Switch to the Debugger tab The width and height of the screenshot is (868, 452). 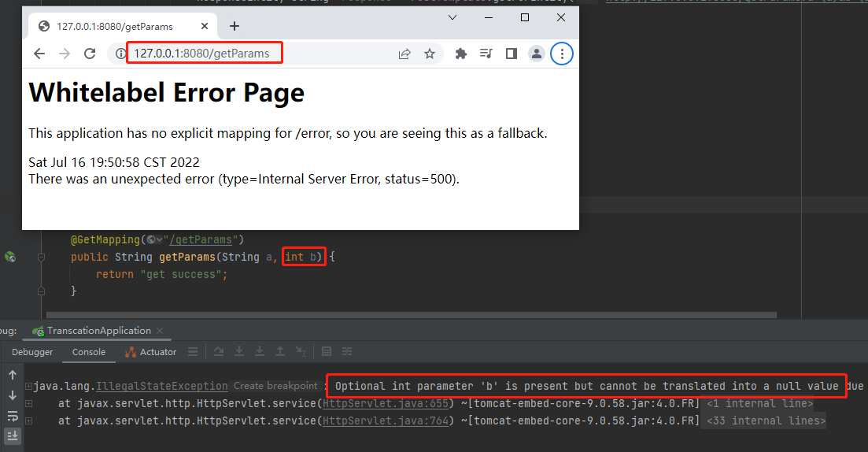[x=32, y=352]
